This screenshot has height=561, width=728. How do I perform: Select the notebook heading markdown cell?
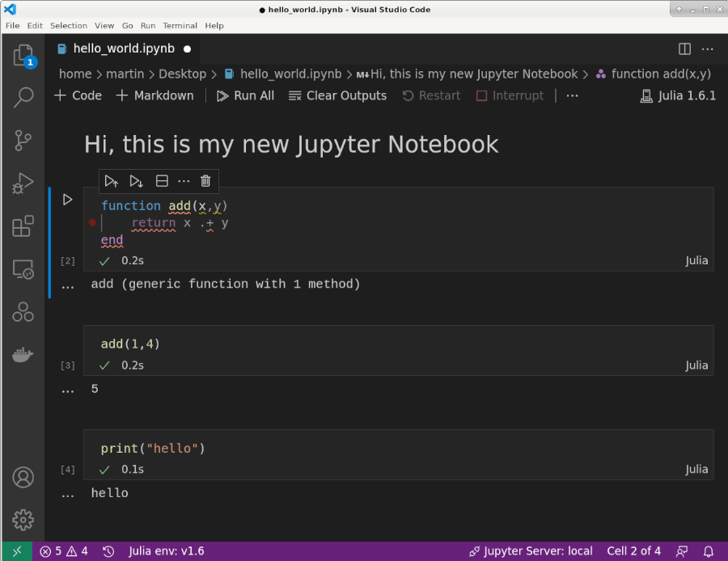pos(291,145)
